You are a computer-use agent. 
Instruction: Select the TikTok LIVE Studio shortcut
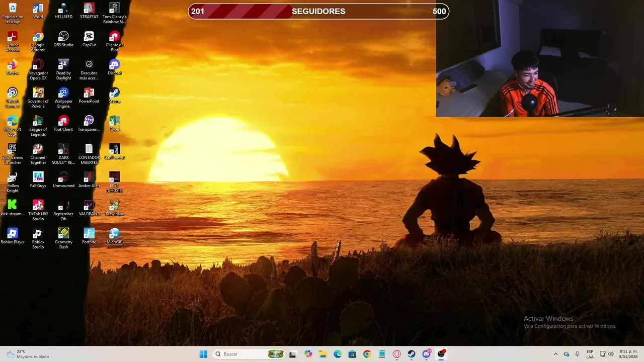coord(38,211)
